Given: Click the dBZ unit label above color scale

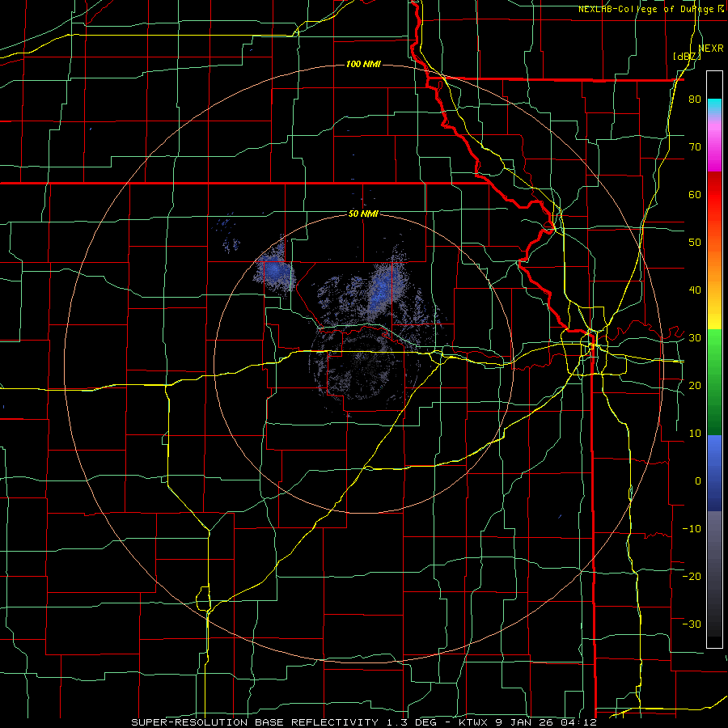Looking at the screenshot, I should [x=687, y=56].
